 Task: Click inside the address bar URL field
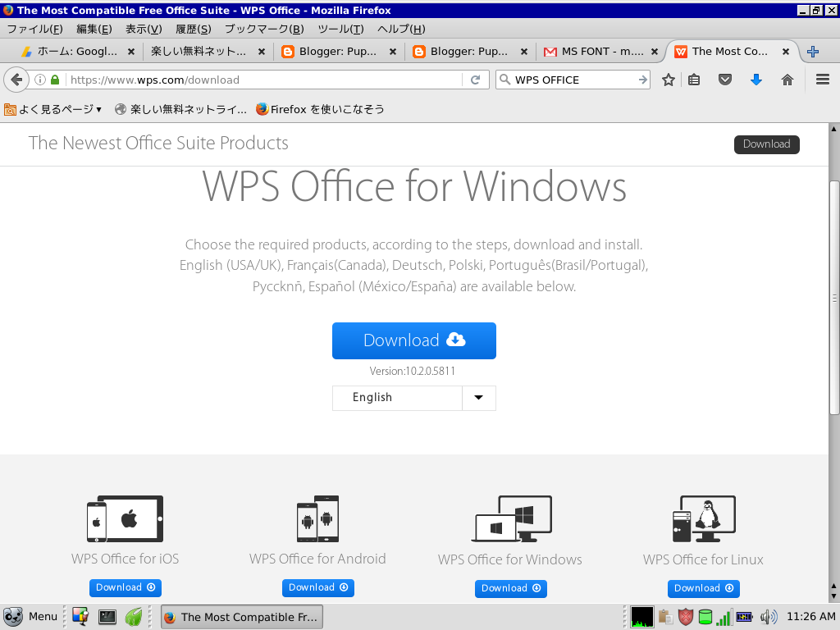click(x=246, y=80)
